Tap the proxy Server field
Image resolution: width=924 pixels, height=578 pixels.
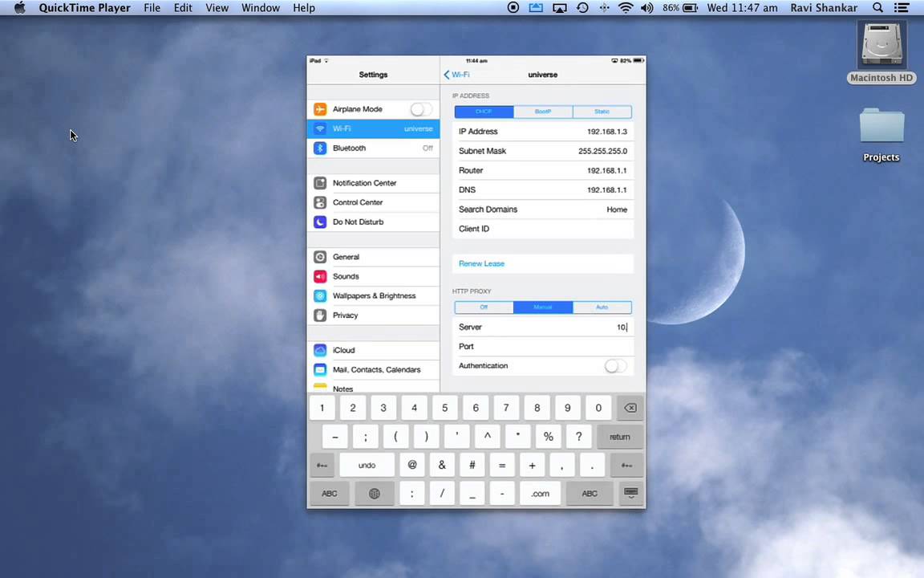tap(543, 327)
